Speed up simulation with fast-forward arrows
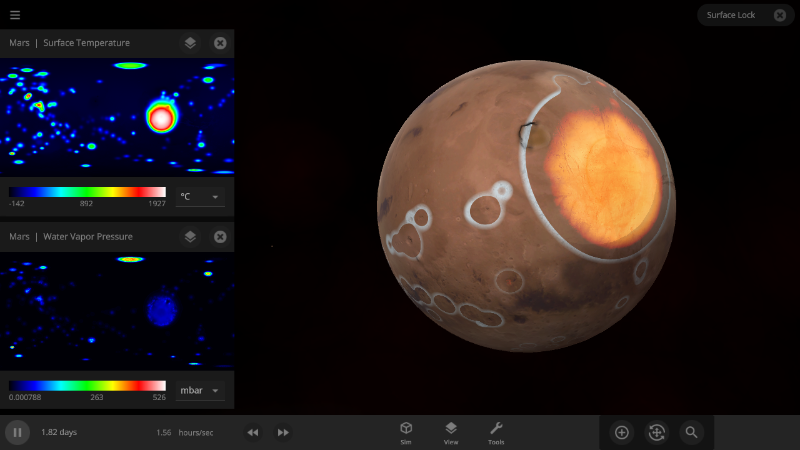The width and height of the screenshot is (800, 450). [283, 433]
